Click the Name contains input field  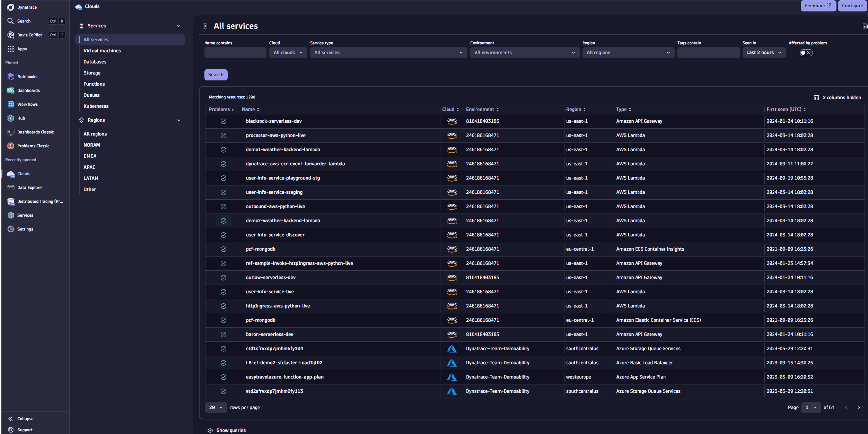(x=235, y=53)
